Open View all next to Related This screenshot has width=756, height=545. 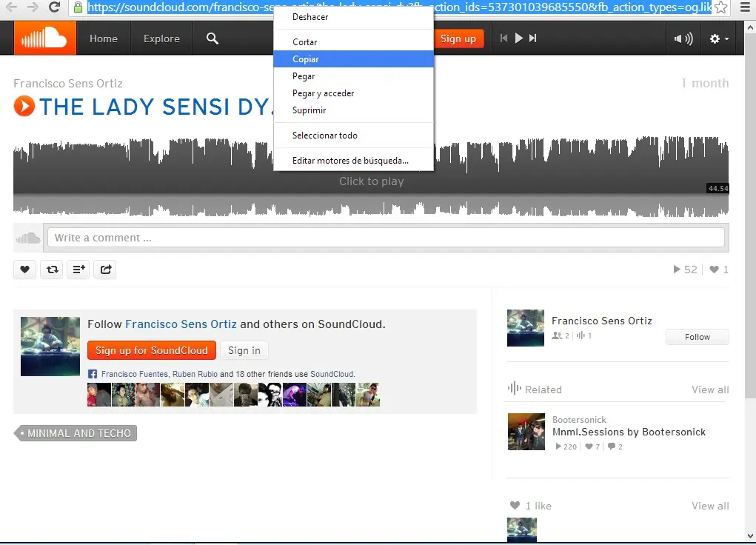tap(710, 389)
